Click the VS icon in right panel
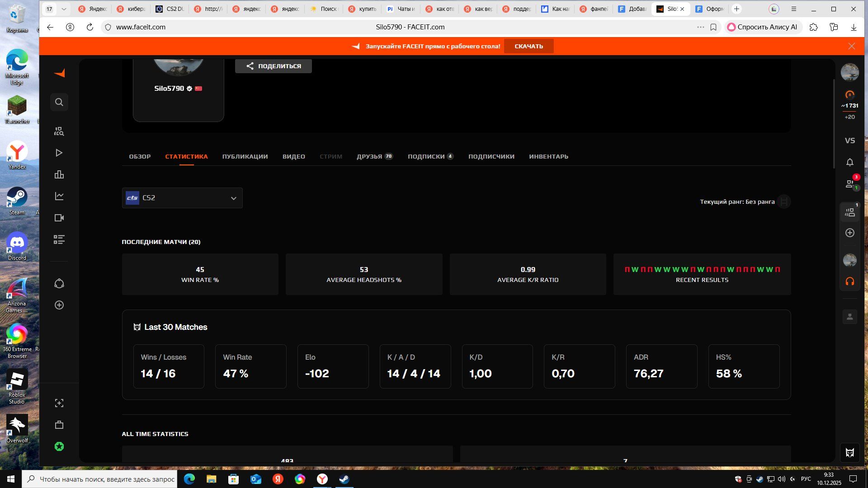This screenshot has height=488, width=868. coord(849,141)
